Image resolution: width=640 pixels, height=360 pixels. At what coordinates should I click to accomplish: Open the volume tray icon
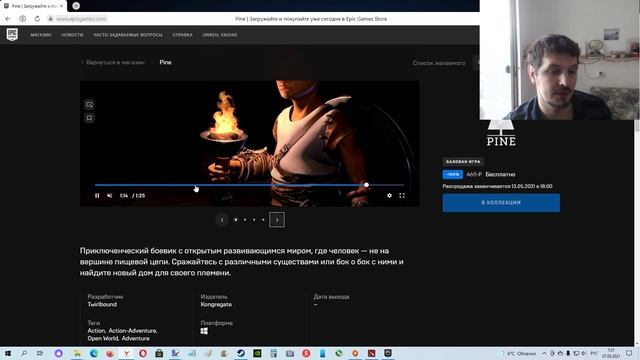point(584,353)
